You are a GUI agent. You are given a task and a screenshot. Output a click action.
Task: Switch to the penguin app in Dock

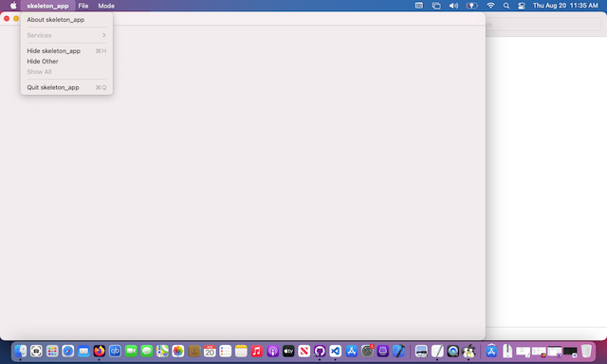click(x=469, y=352)
